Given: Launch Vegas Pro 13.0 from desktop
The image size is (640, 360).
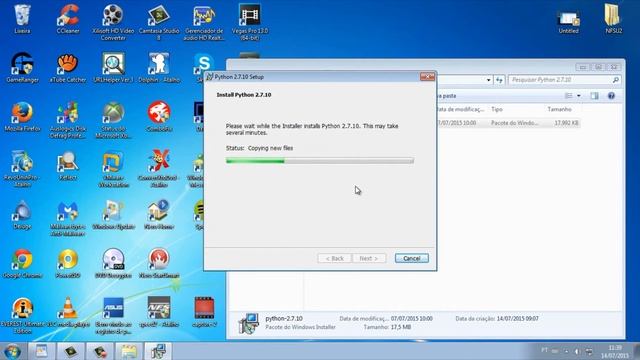Looking at the screenshot, I should pyautogui.click(x=250, y=22).
